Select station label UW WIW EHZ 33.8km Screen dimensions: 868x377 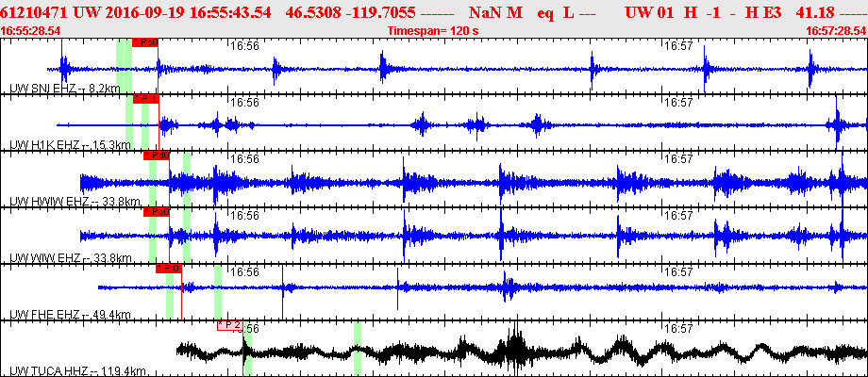[71, 257]
